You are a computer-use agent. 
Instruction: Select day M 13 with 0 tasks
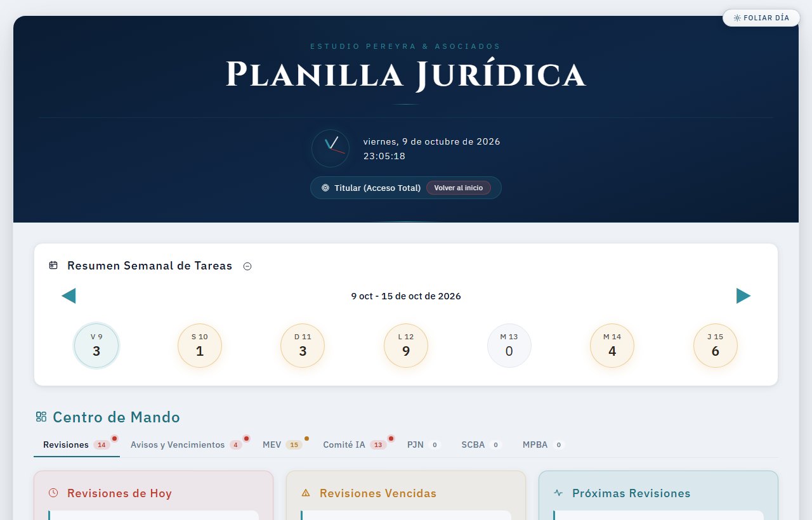(509, 346)
